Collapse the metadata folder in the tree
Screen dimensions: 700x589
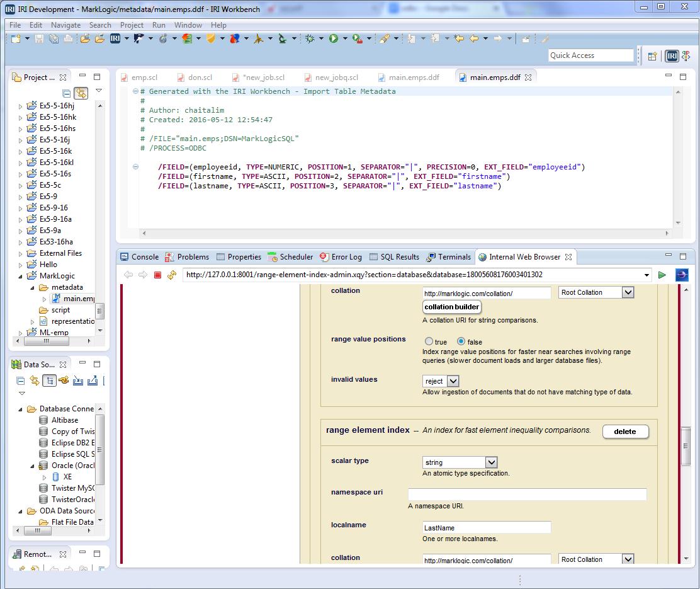point(32,288)
